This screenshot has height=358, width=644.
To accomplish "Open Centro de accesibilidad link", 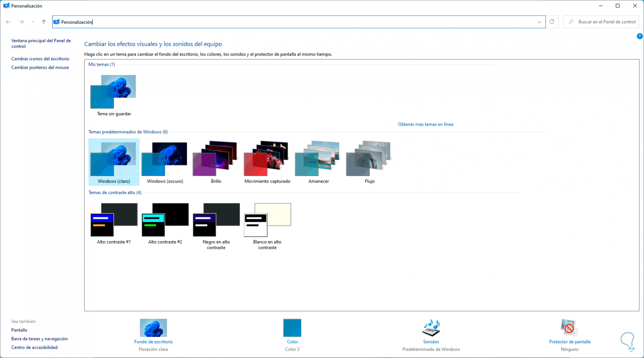I will click(x=34, y=347).
